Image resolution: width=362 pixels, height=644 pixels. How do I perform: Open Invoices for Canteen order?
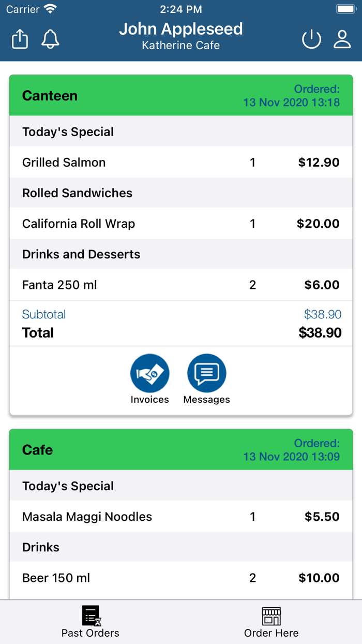[150, 373]
